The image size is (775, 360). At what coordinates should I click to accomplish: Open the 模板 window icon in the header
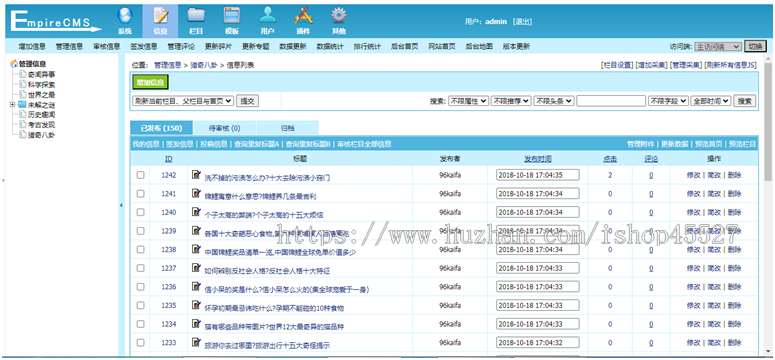tap(232, 16)
